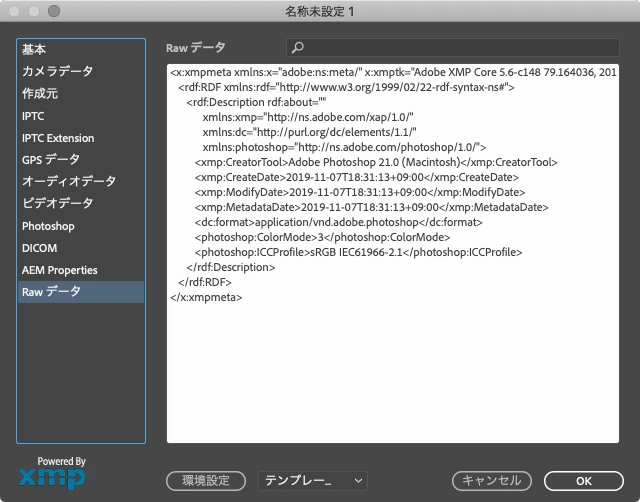
Task: Click the closing /rdf:RDF line
Action: pos(205,282)
